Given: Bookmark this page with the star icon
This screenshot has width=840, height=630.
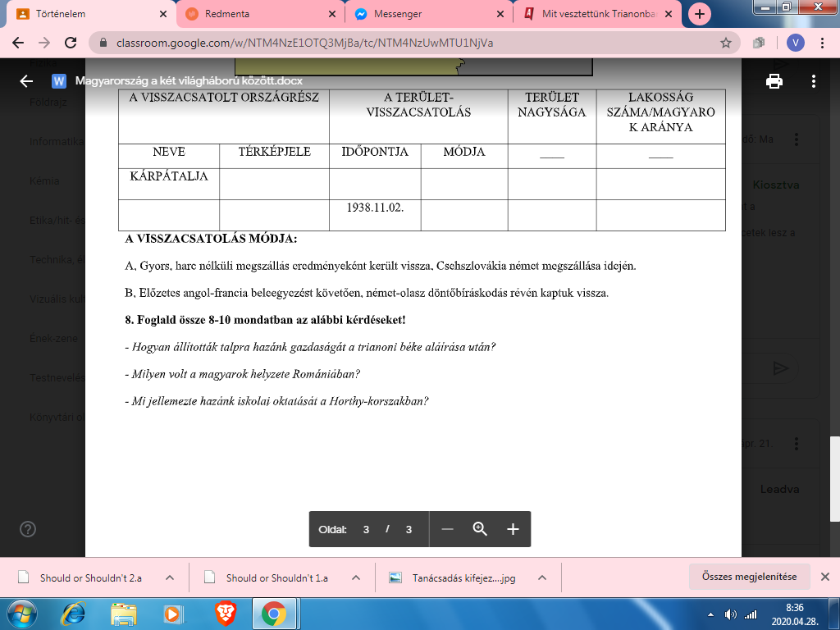Looking at the screenshot, I should click(x=725, y=43).
